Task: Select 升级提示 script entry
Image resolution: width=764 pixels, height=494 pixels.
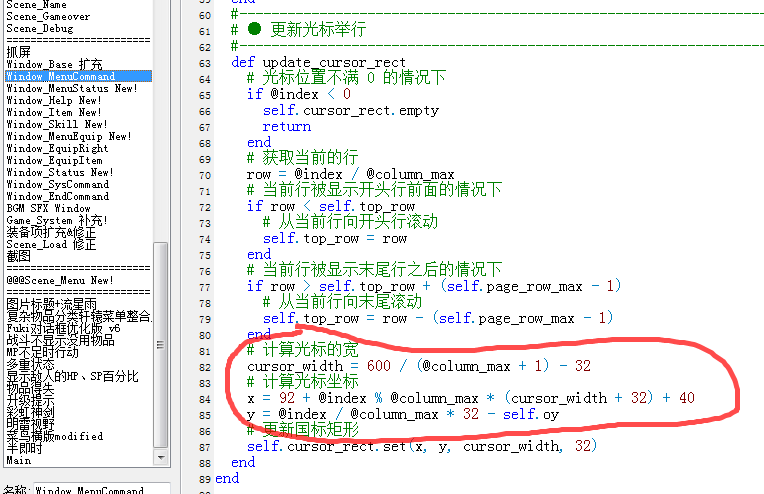Action: pyautogui.click(x=30, y=400)
